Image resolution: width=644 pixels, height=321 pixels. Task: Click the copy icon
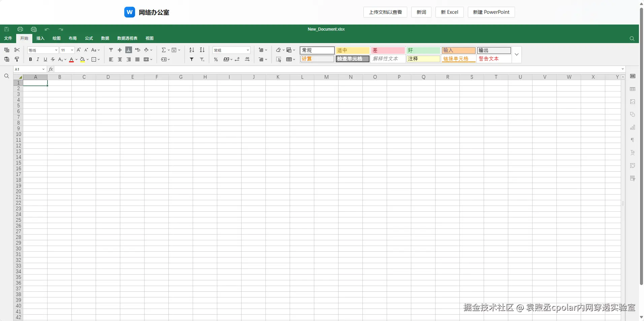pyautogui.click(x=7, y=50)
